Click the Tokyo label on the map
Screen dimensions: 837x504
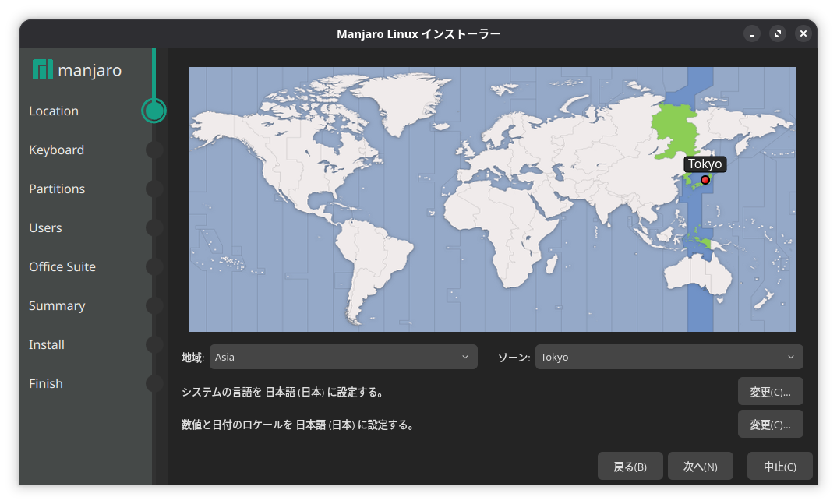705,164
